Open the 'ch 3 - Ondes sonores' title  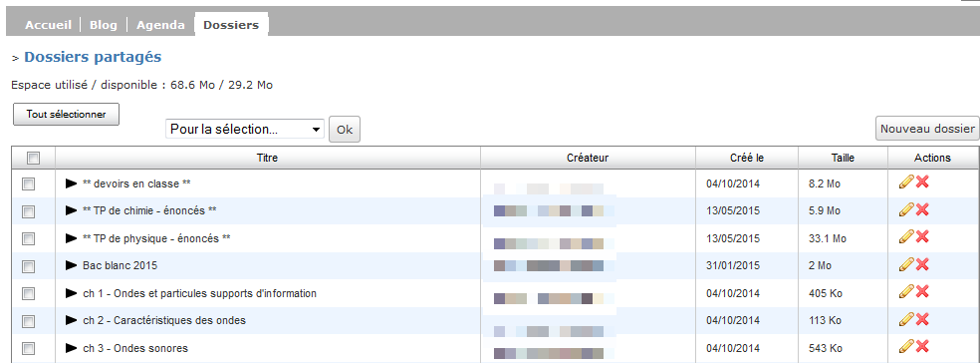(x=135, y=348)
